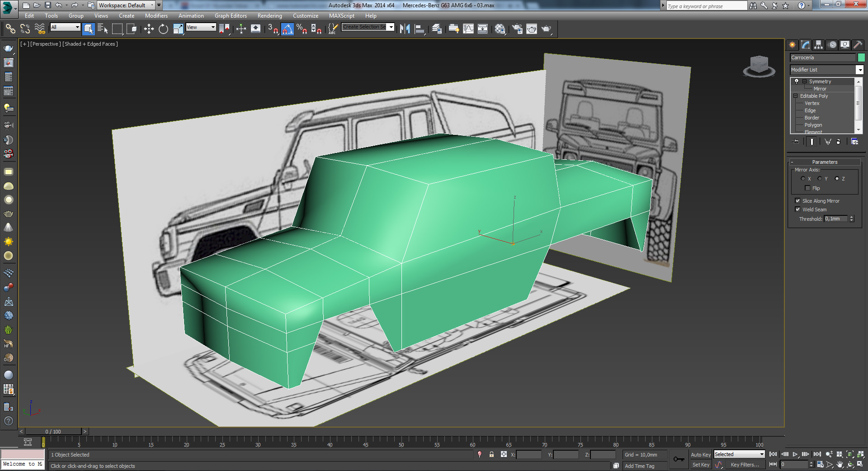Click the Key Filters button
The height and width of the screenshot is (471, 868).
tap(745, 465)
